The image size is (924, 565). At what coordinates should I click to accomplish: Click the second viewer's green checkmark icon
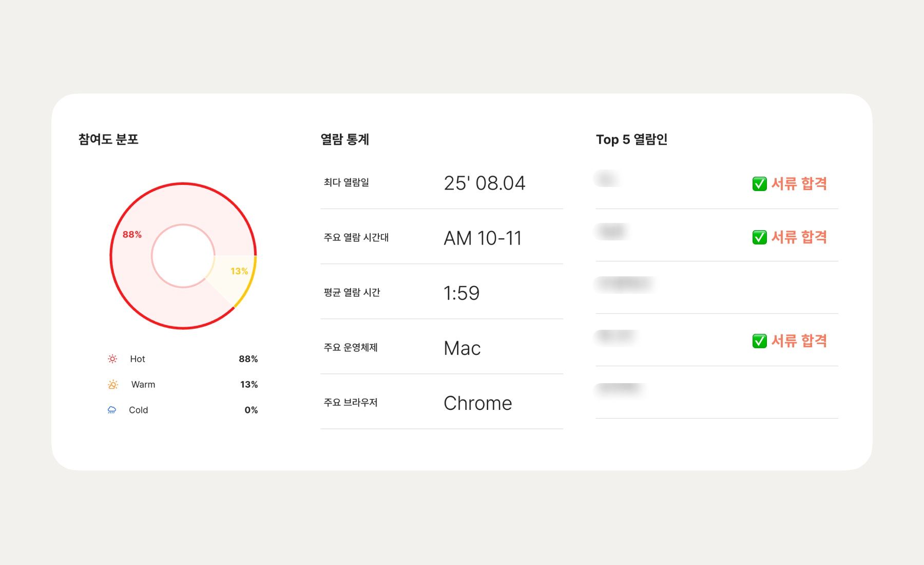click(759, 237)
